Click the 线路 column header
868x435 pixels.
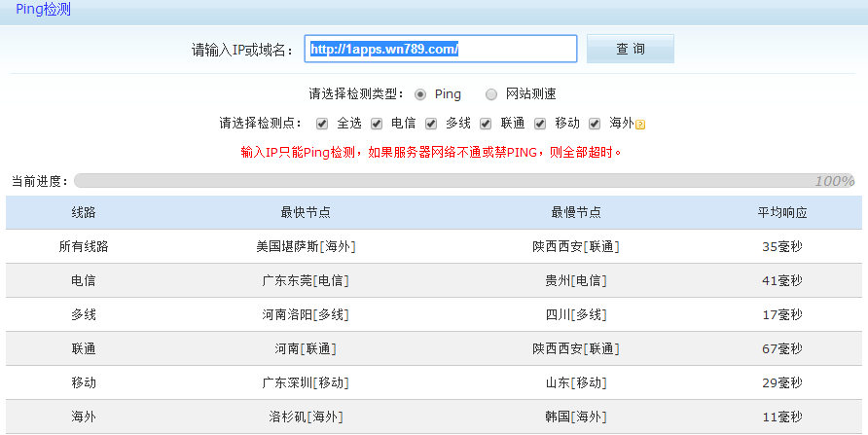pos(84,213)
